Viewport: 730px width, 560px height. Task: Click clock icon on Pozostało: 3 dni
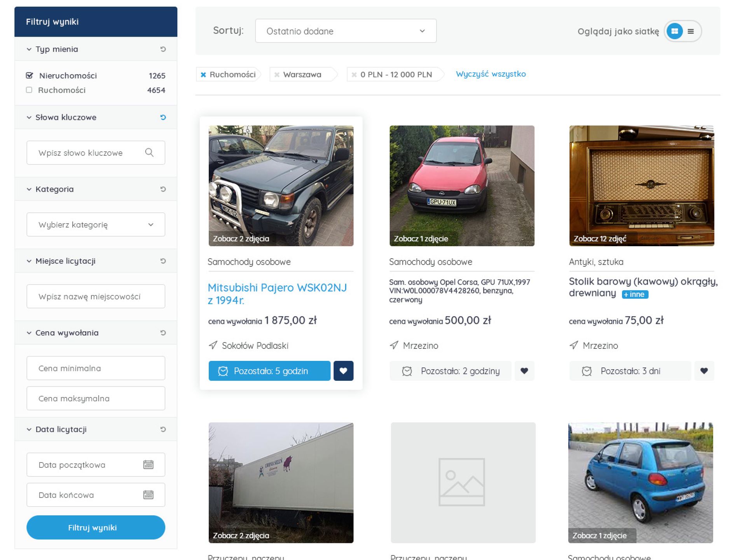click(x=587, y=371)
